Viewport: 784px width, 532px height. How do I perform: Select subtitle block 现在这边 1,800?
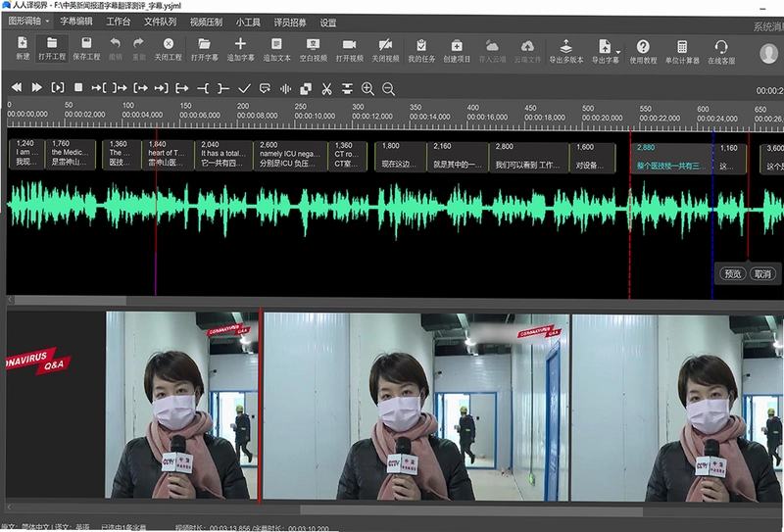[401, 157]
